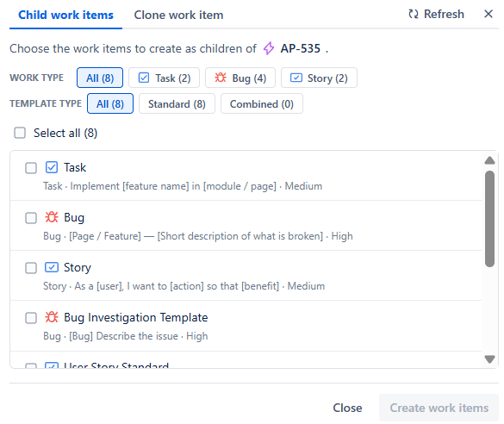Tick the checkbox for the Story template
The width and height of the screenshot is (504, 424).
31,268
